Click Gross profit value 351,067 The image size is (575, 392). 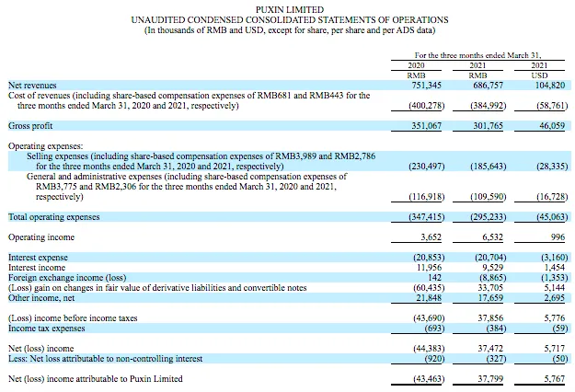pos(427,126)
